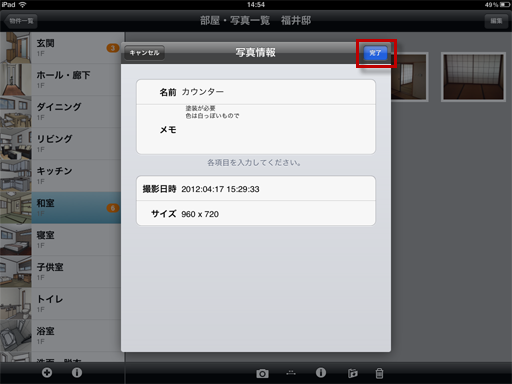Edit the メモ text area
Viewport: 512px width, 384px height.
(256, 129)
